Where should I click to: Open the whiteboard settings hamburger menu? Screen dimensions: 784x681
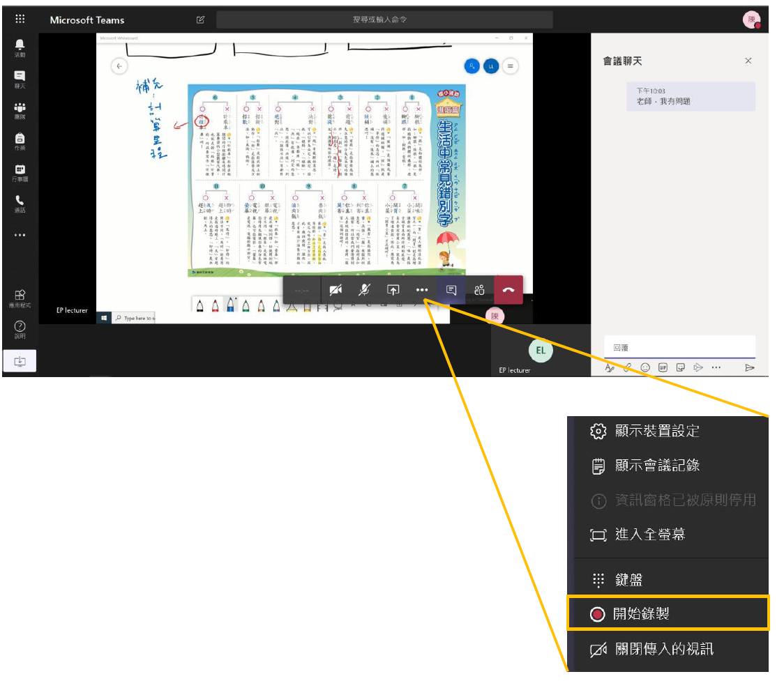tap(510, 66)
